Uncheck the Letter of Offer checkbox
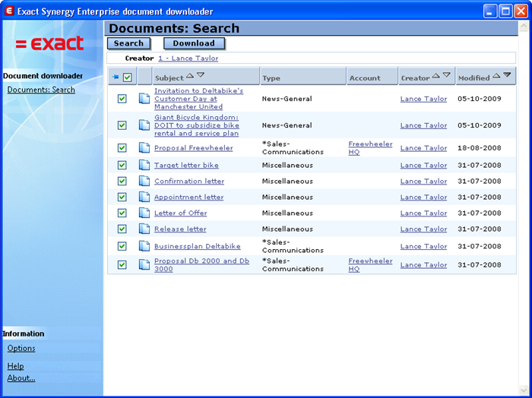 pos(122,213)
